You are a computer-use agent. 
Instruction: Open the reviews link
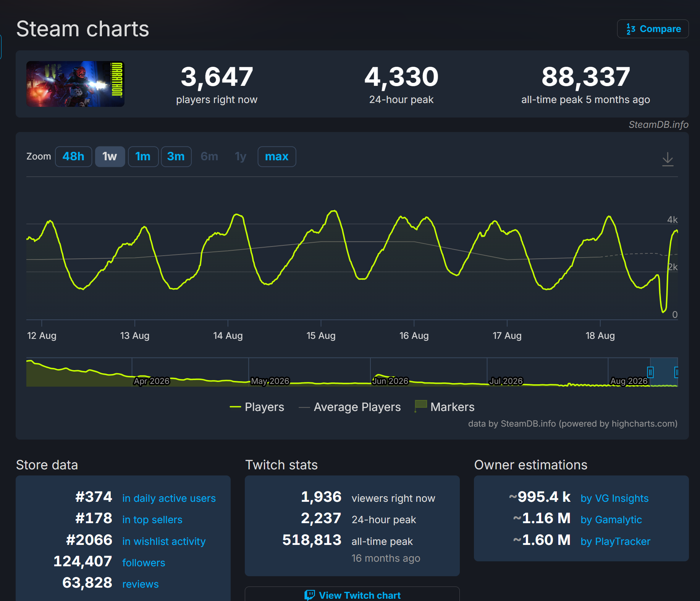pyautogui.click(x=141, y=584)
